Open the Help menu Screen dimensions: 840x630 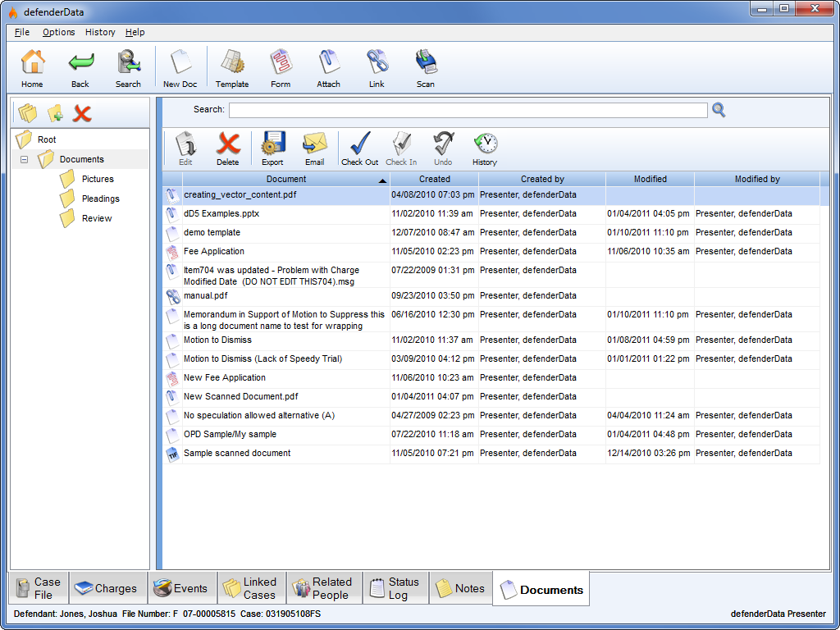coord(135,32)
